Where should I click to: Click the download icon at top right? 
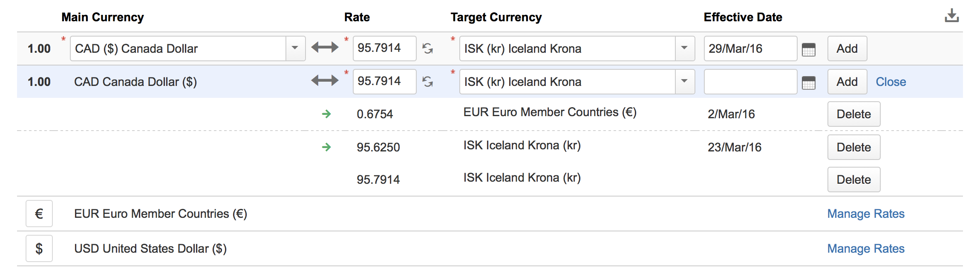[x=951, y=16]
